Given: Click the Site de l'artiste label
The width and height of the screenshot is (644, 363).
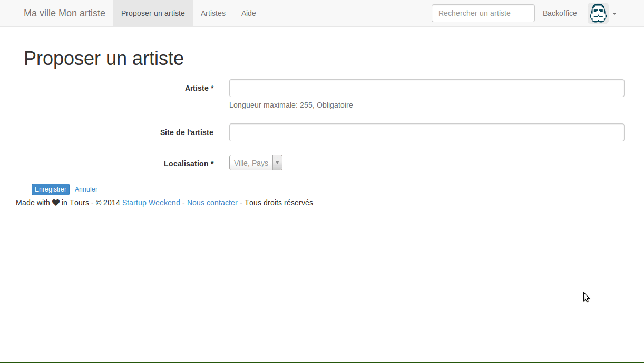Looking at the screenshot, I should (x=187, y=132).
